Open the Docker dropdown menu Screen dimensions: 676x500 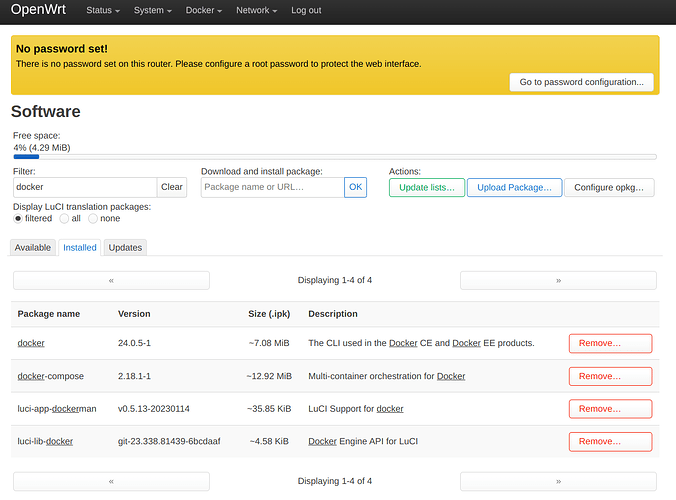coord(203,10)
